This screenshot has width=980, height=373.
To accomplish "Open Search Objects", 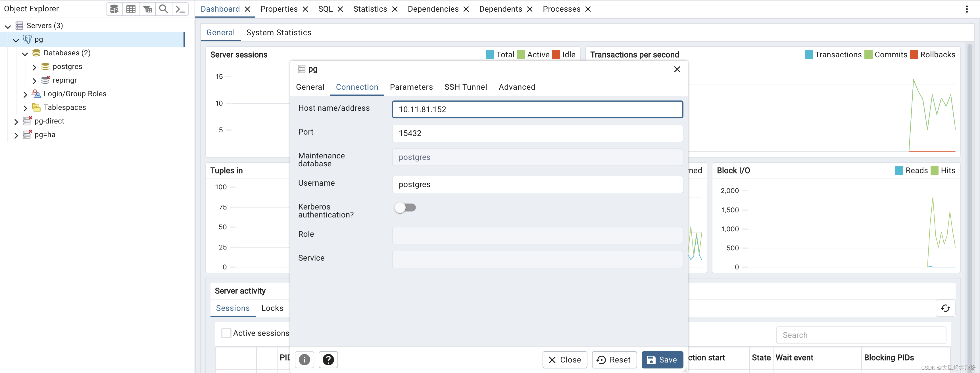I will [164, 9].
